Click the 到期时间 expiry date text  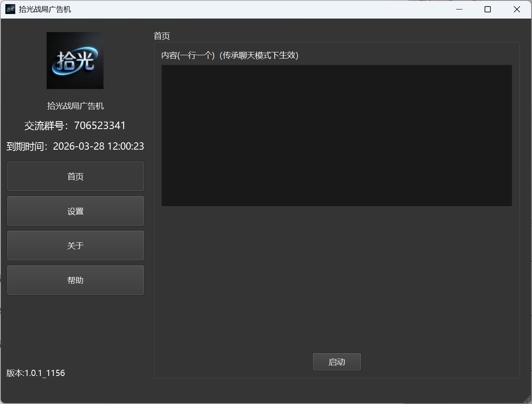coord(75,146)
